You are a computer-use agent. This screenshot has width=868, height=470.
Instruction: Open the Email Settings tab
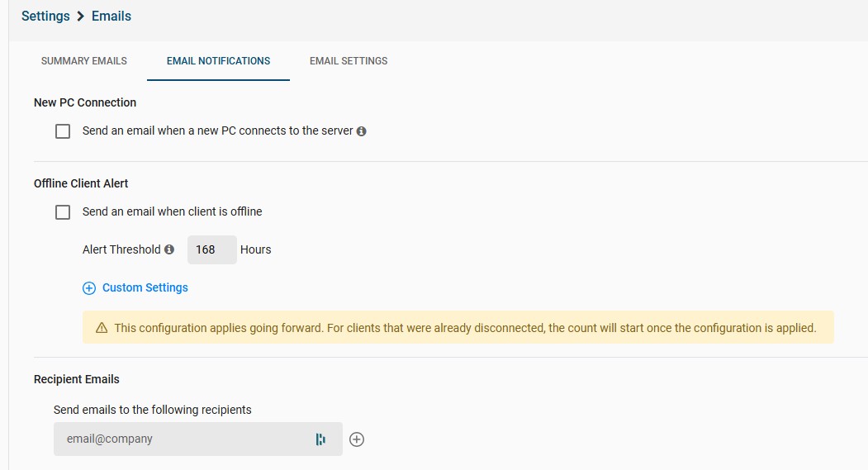pyautogui.click(x=349, y=61)
